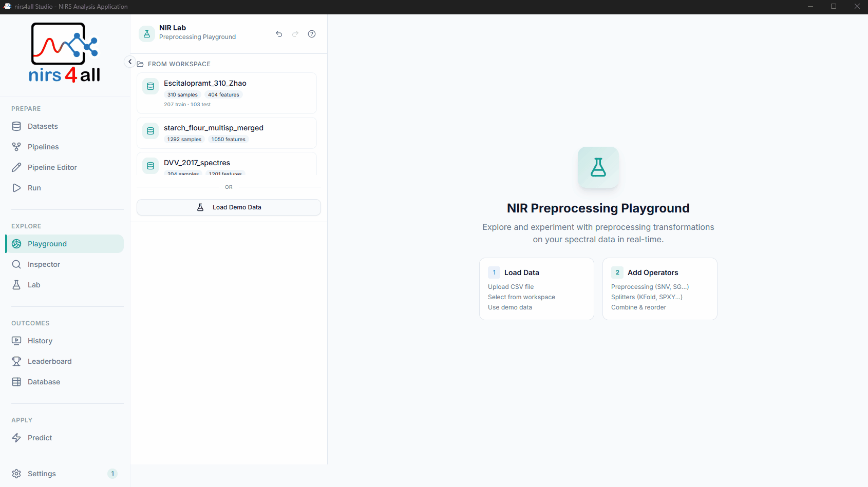The width and height of the screenshot is (868, 487).
Task: Click the starch_flour dataset icon
Action: click(150, 131)
